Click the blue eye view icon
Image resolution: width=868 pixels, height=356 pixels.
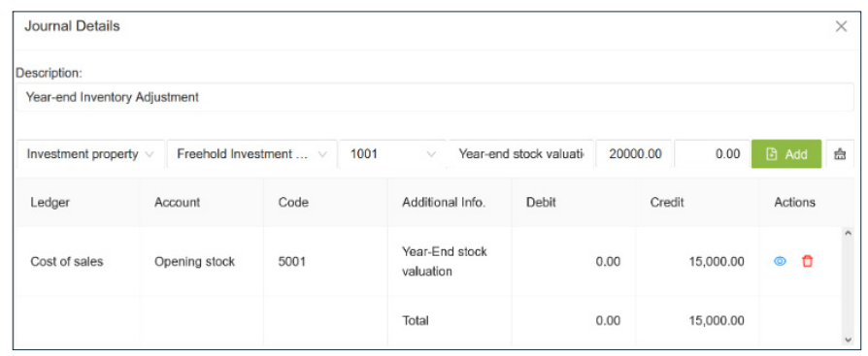pos(780,262)
